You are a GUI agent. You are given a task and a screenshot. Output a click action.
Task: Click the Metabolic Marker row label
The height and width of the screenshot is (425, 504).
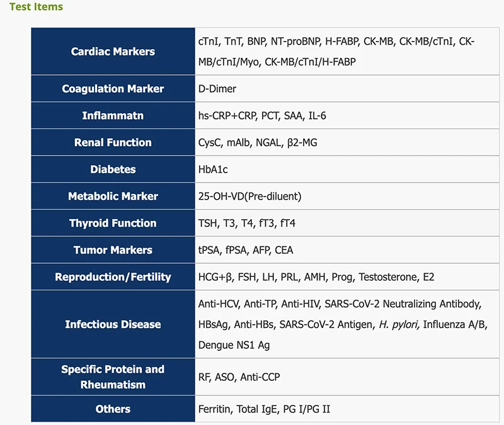[113, 196]
